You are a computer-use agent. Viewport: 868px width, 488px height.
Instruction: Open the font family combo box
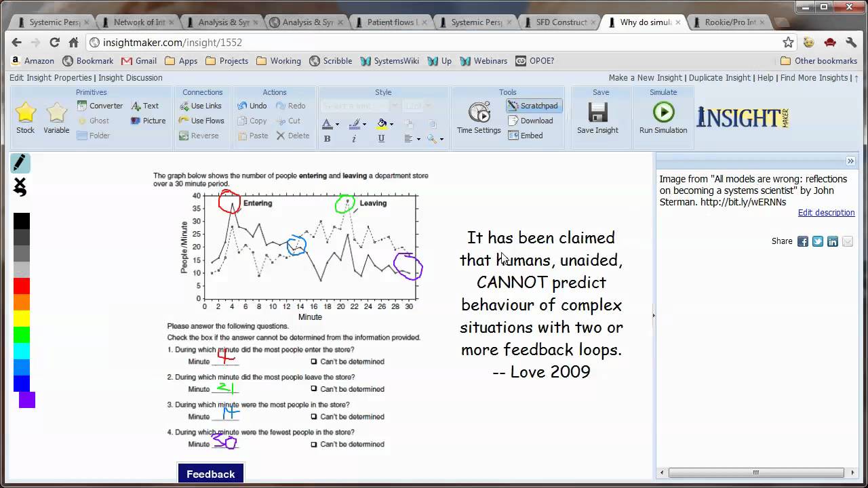point(359,106)
